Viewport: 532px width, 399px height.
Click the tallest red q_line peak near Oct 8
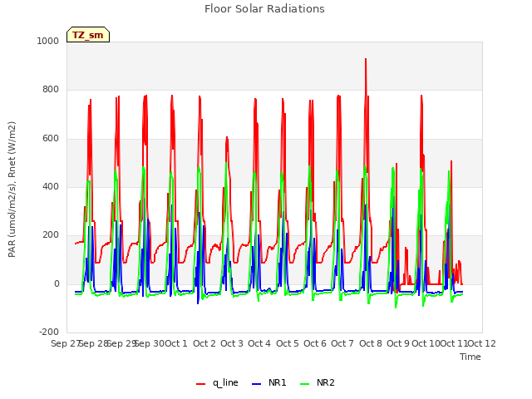pos(366,60)
